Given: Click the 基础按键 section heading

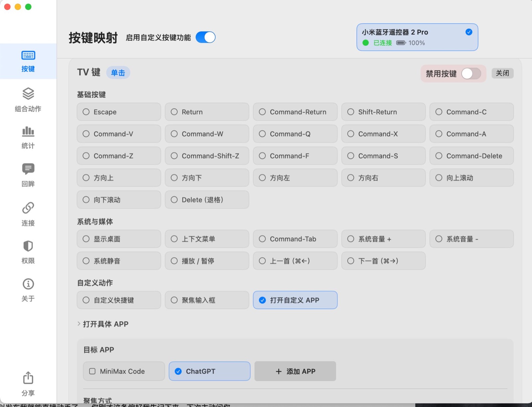Looking at the screenshot, I should click(91, 95).
